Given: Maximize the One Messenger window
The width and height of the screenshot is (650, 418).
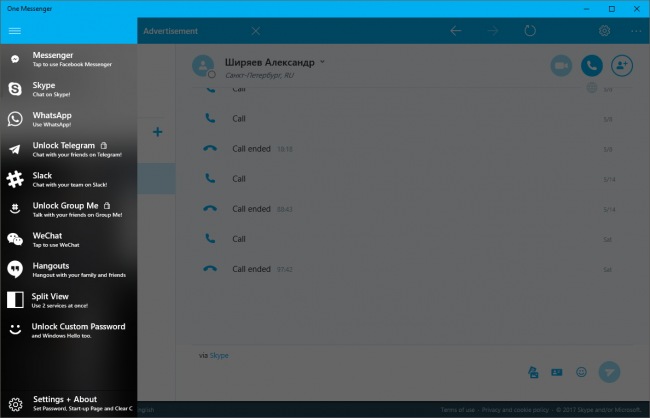Looking at the screenshot, I should (x=611, y=9).
